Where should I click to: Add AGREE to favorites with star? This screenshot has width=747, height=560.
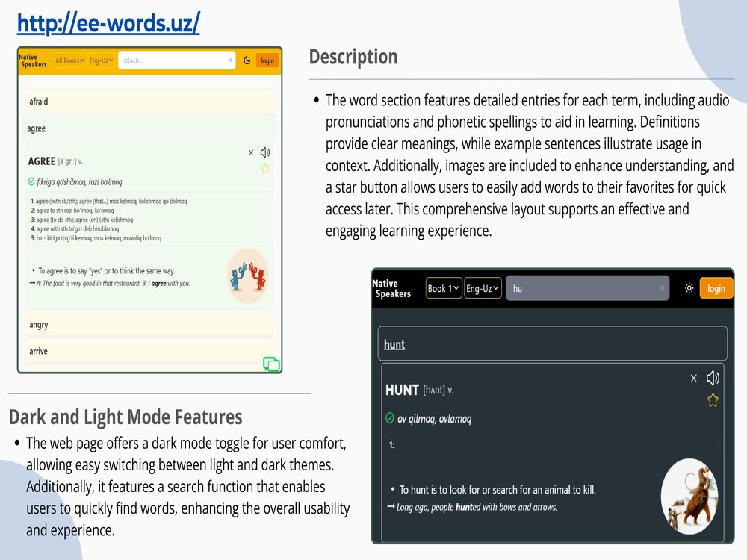coord(265,169)
